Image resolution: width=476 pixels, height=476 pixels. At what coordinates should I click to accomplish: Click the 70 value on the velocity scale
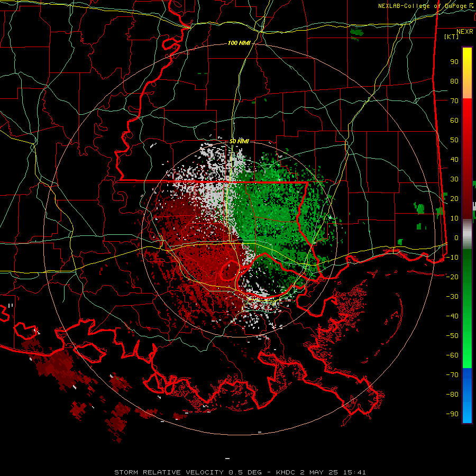(x=454, y=101)
